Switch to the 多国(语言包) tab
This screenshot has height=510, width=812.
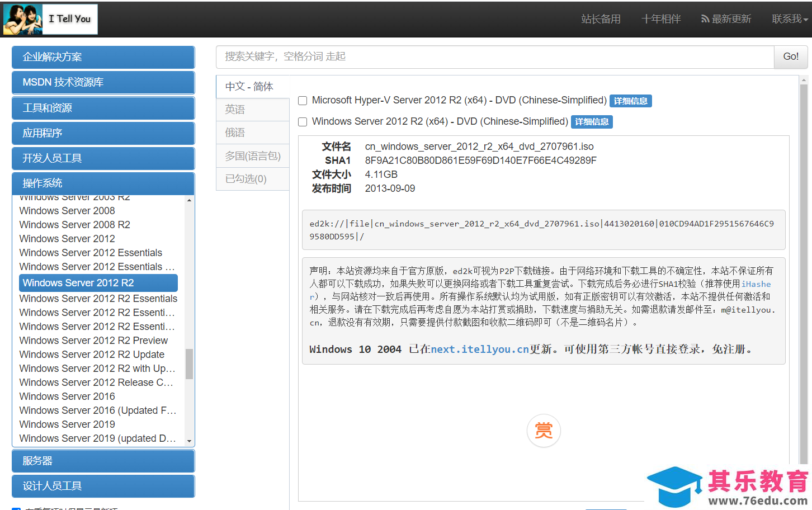point(253,156)
